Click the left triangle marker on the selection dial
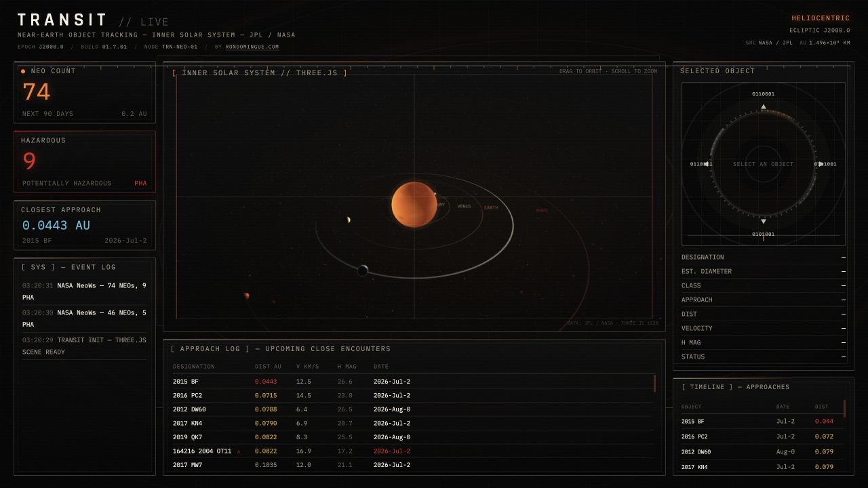 pyautogui.click(x=707, y=164)
